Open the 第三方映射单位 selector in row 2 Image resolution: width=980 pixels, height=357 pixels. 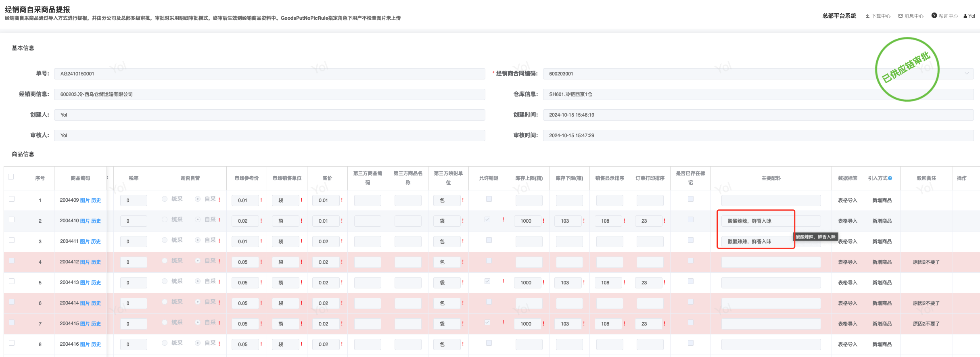point(447,221)
